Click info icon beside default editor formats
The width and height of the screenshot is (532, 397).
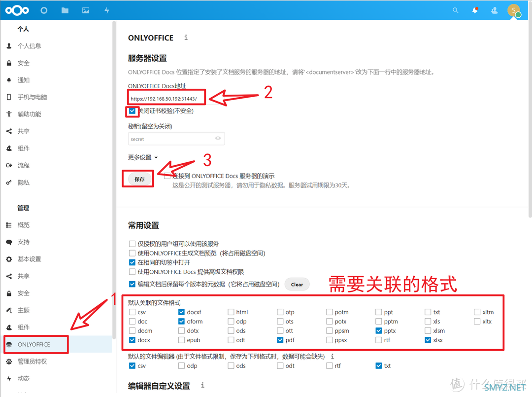(332, 356)
